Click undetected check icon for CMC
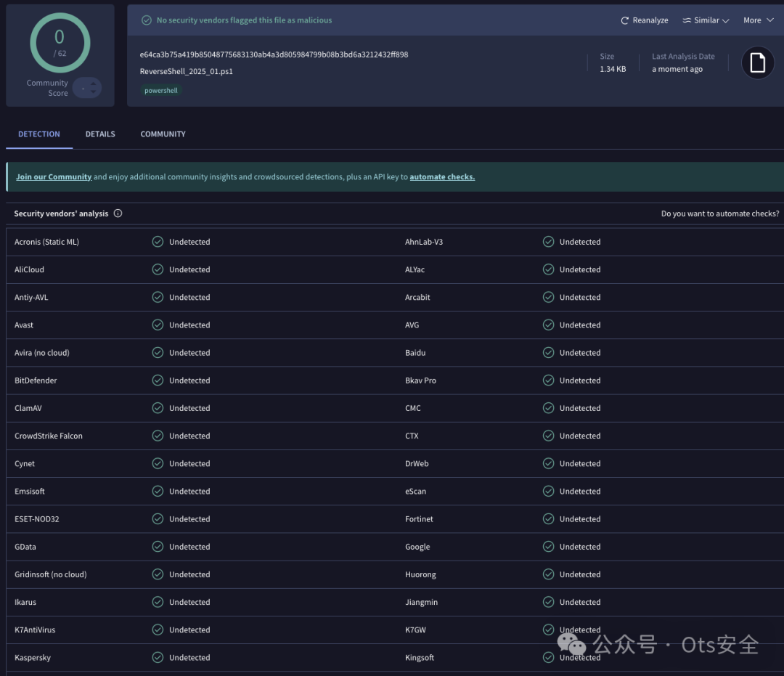The image size is (784, 676). [x=549, y=408]
